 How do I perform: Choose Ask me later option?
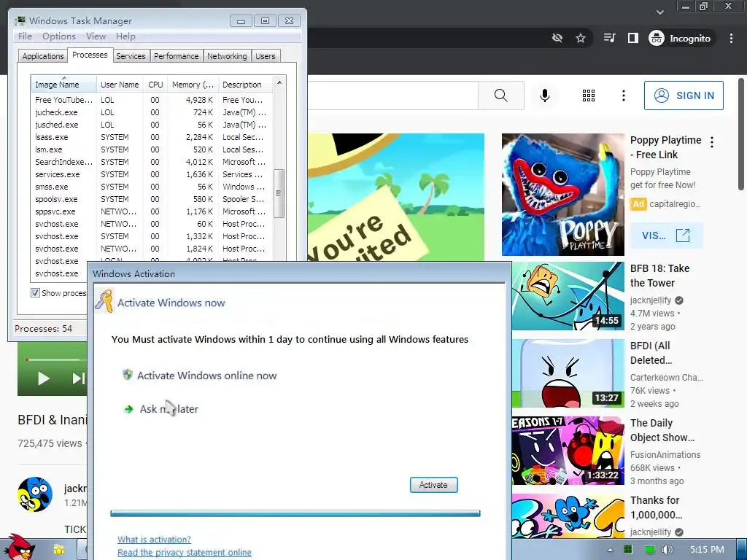pyautogui.click(x=161, y=408)
